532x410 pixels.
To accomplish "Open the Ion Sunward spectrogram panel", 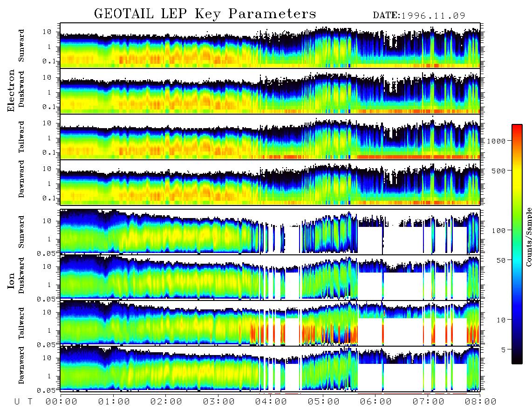I will 270,232.
